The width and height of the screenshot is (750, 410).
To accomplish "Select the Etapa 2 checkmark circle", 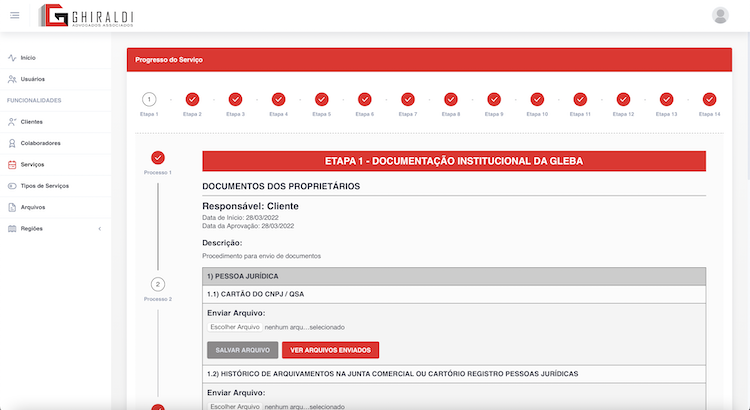I will pos(192,100).
